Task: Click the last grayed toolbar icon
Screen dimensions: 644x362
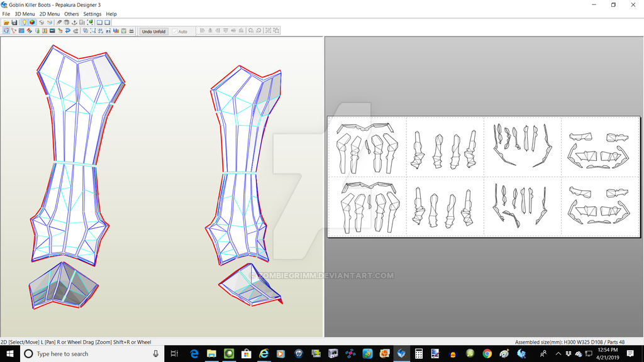Action: [277, 31]
